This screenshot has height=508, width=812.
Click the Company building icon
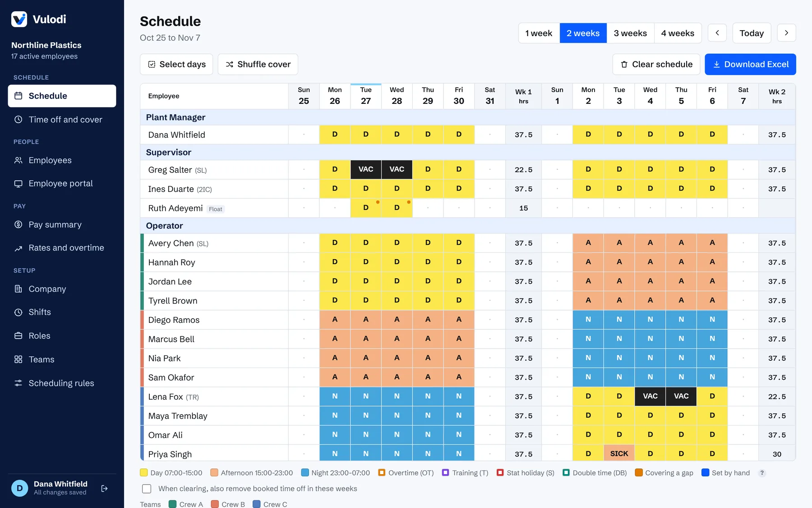pos(18,289)
